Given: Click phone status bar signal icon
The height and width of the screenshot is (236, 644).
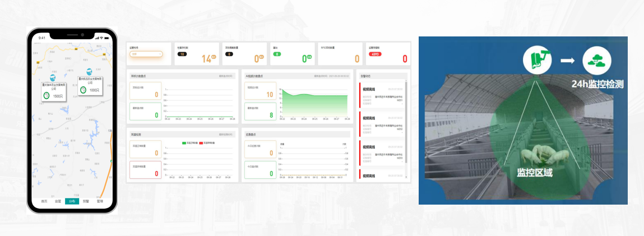Looking at the screenshot, I should 97,38.
